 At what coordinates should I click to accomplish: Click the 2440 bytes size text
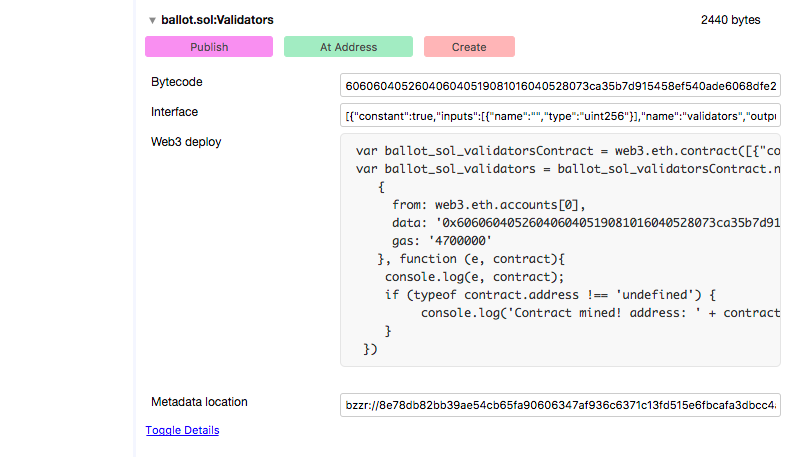pyautogui.click(x=731, y=20)
